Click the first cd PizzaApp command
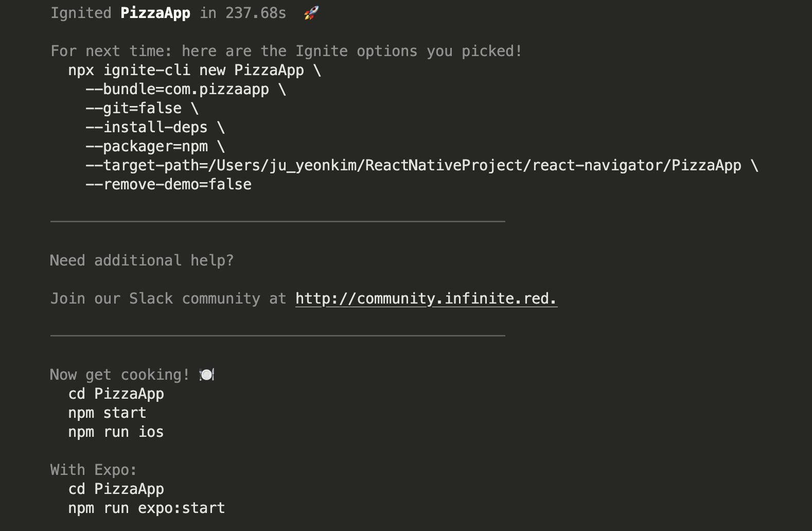 click(x=116, y=394)
